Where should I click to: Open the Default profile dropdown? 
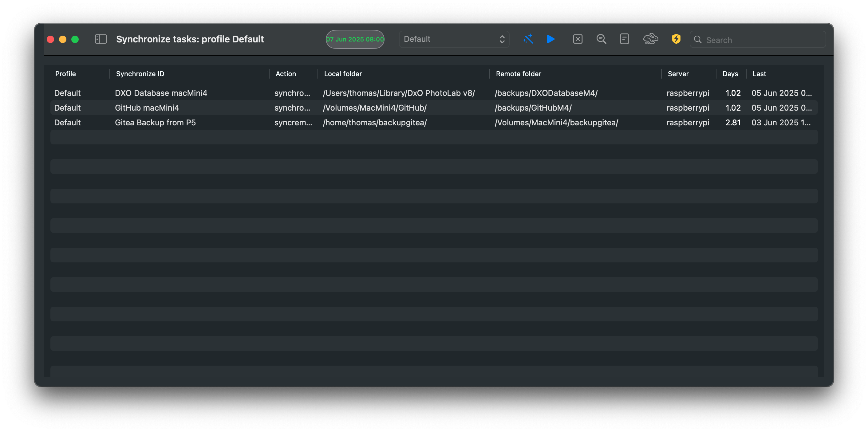[454, 39]
